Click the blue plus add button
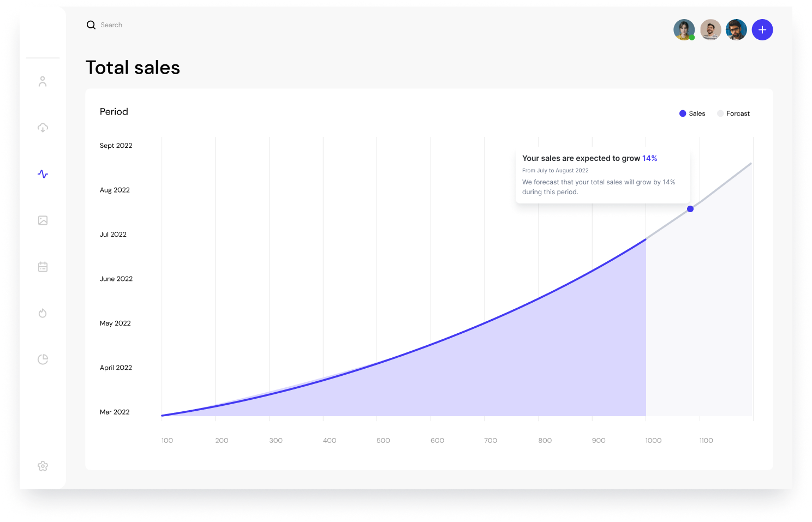This screenshot has height=522, width=812. [x=762, y=29]
